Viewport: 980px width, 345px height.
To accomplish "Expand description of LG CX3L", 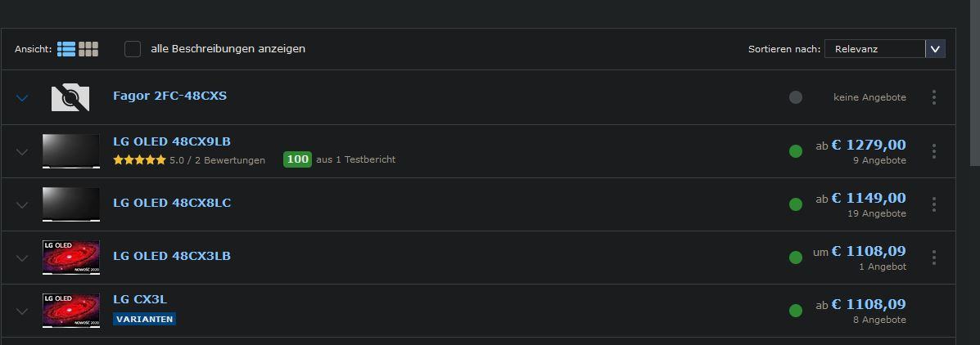I will point(22,311).
